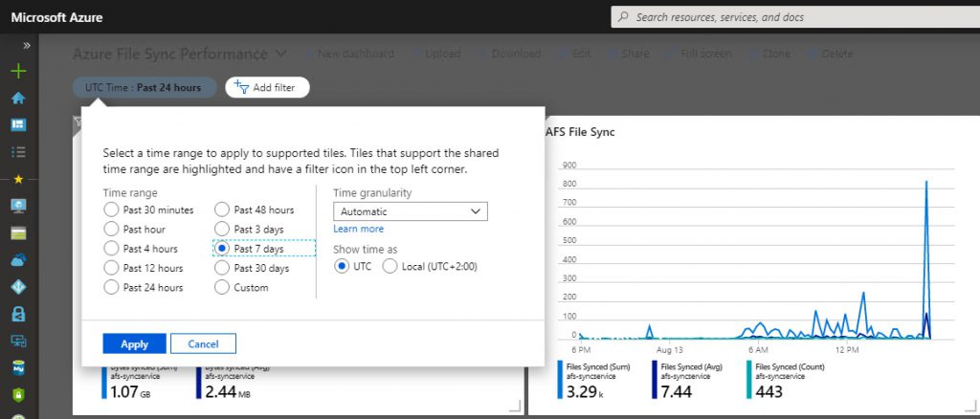980x419 pixels.
Task: Click the Microsoft Azure logo text
Action: pos(56,17)
